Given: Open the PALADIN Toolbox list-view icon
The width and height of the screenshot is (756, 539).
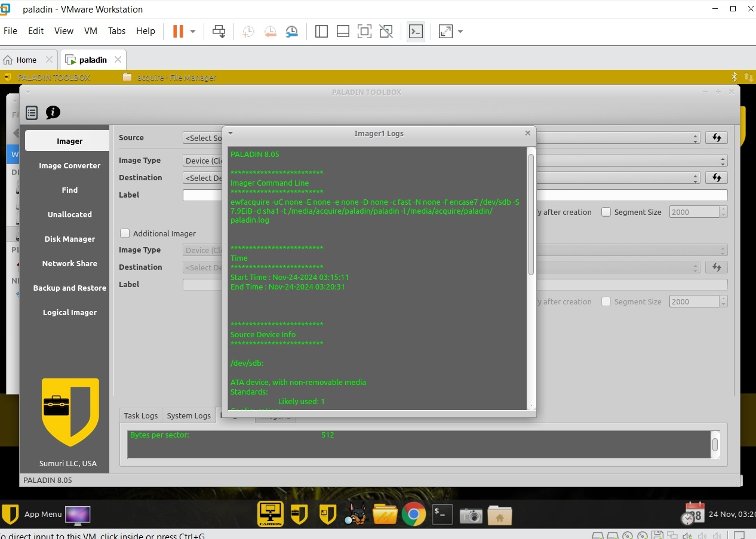Looking at the screenshot, I should 32,112.
